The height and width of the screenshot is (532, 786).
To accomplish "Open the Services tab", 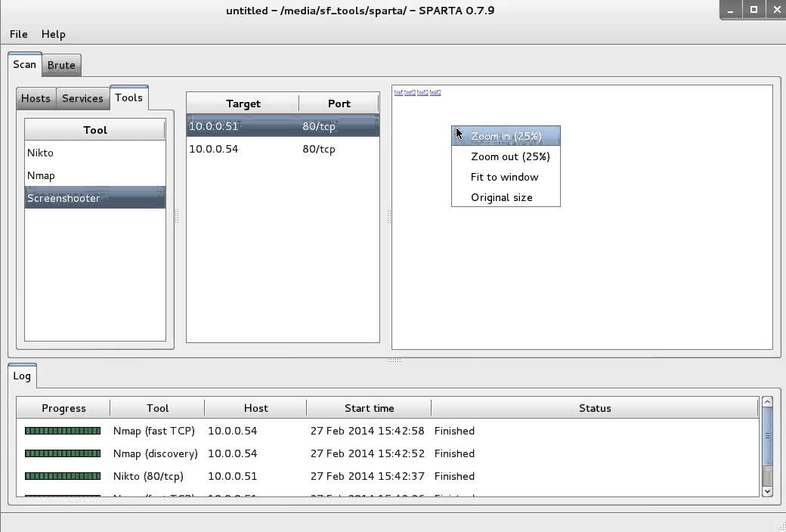I will click(82, 98).
